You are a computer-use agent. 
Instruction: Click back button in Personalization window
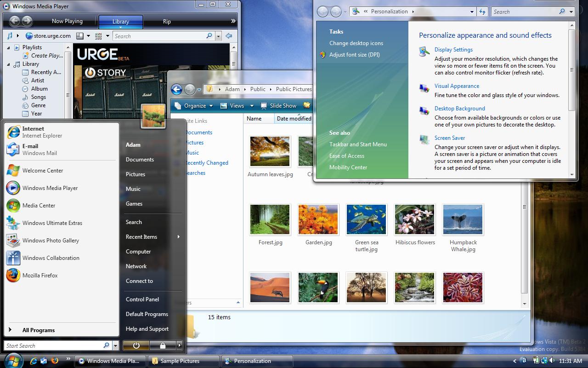tap(323, 11)
